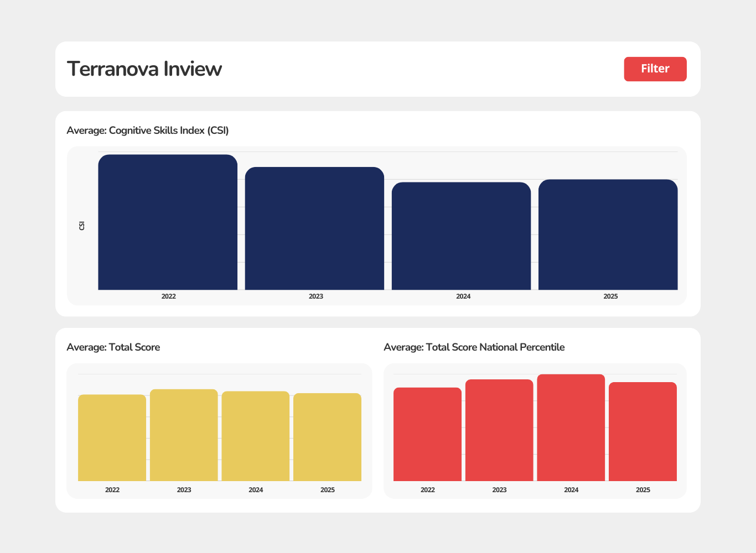Viewport: 756px width, 553px height.
Task: Select the 2022 bar in CSI chart
Action: pos(168,222)
